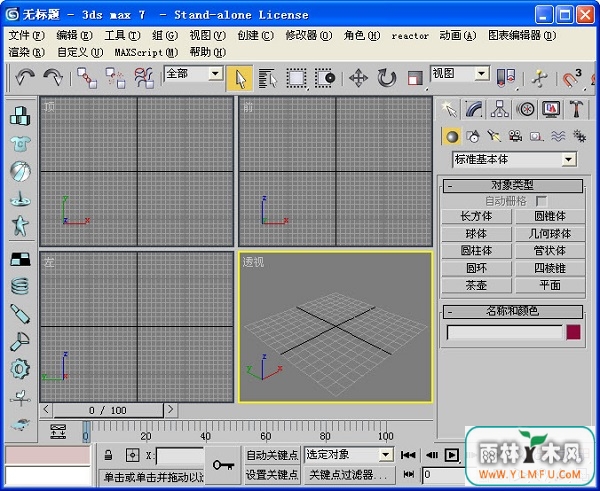The width and height of the screenshot is (600, 491).
Task: Click the 管状体 button
Action: [x=550, y=251]
